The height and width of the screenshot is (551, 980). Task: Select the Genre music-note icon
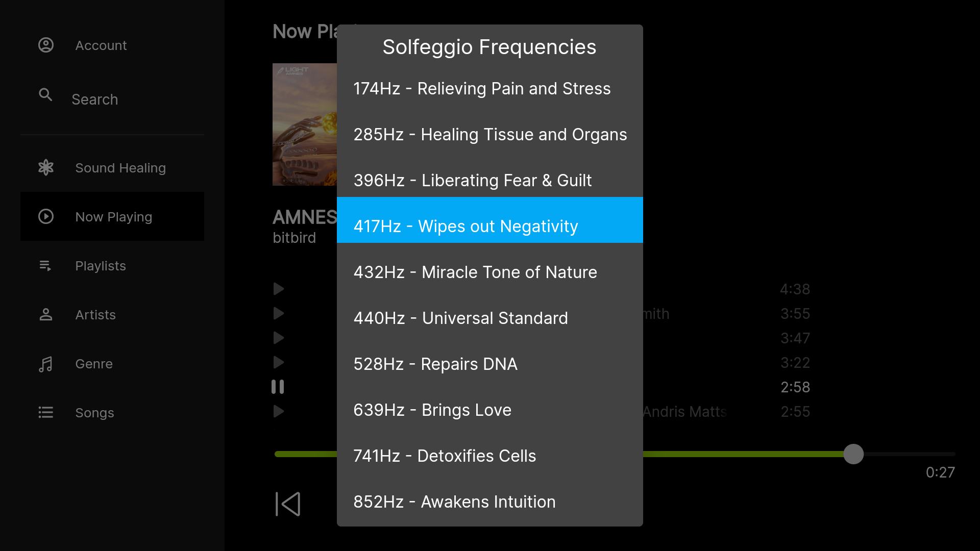coord(45,364)
